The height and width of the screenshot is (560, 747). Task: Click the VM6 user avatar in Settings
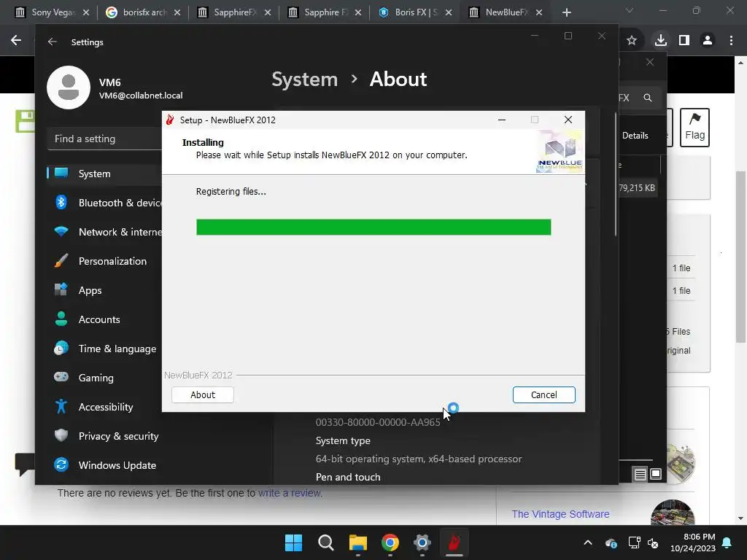[69, 87]
